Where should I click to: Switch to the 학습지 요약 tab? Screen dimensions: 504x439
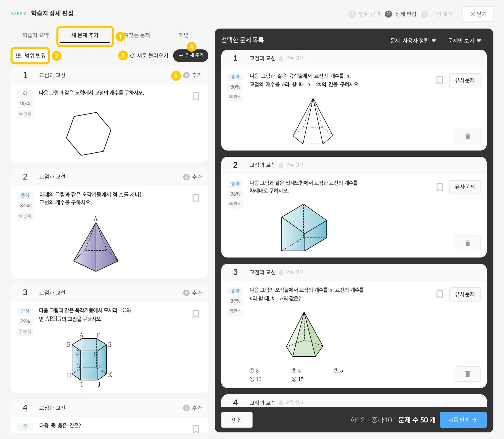pos(36,35)
